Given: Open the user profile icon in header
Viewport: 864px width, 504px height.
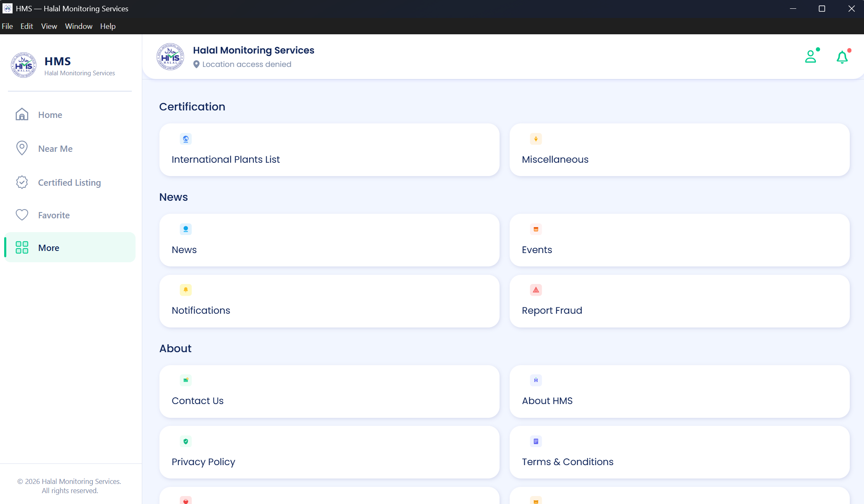Looking at the screenshot, I should coord(810,56).
